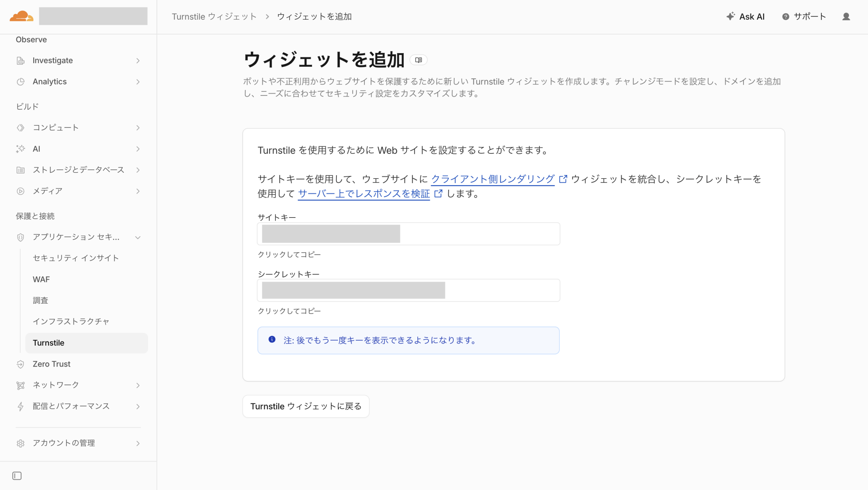Click the Ask AI sparkle icon

731,16
